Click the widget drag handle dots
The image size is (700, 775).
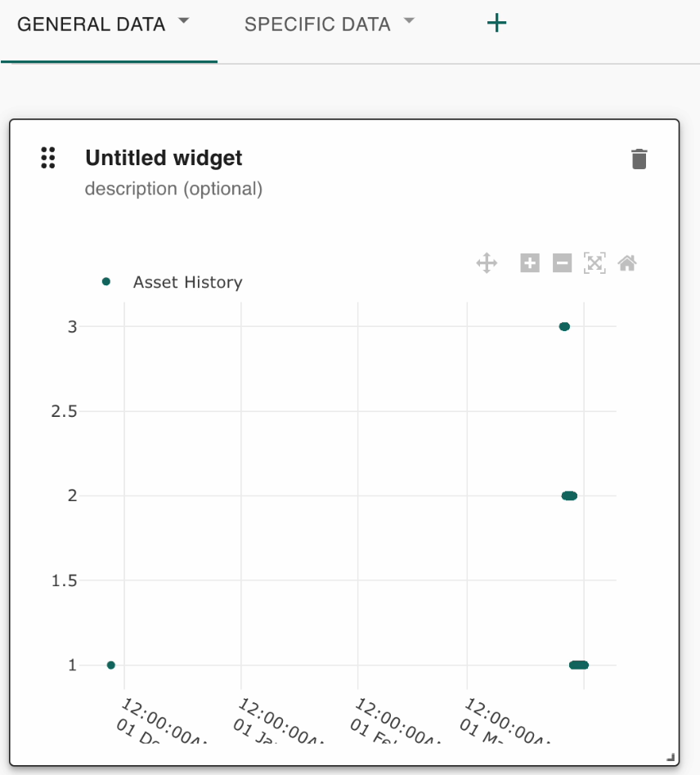pos(48,158)
